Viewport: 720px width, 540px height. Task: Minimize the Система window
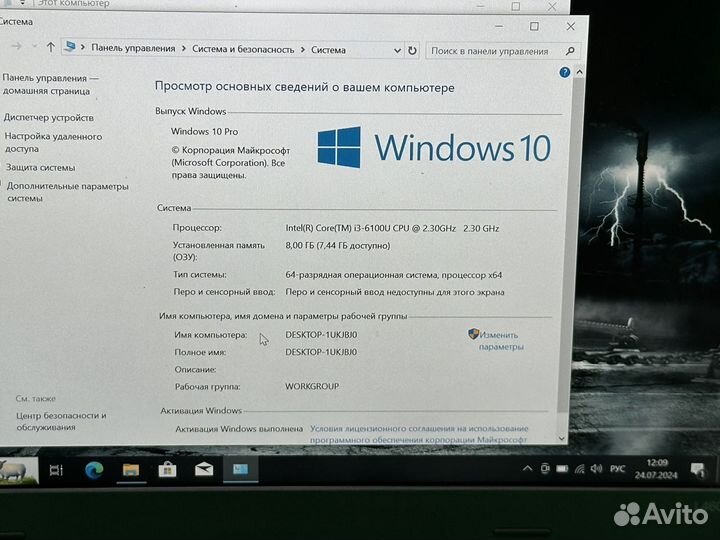[x=499, y=27]
